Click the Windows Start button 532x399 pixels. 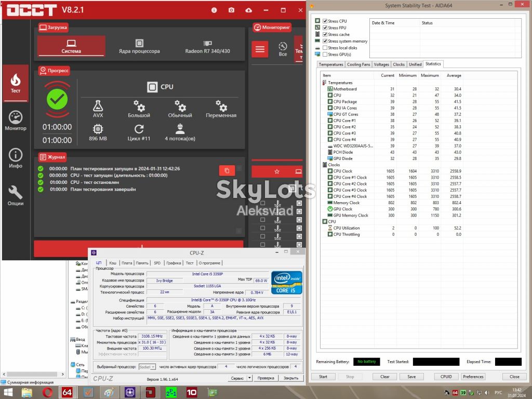point(8,392)
